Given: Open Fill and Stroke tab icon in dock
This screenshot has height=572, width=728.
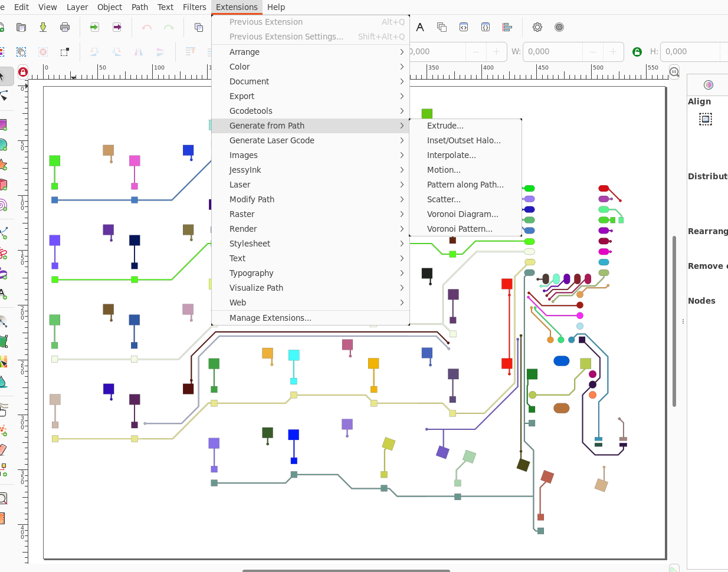Looking at the screenshot, I should click(x=709, y=85).
